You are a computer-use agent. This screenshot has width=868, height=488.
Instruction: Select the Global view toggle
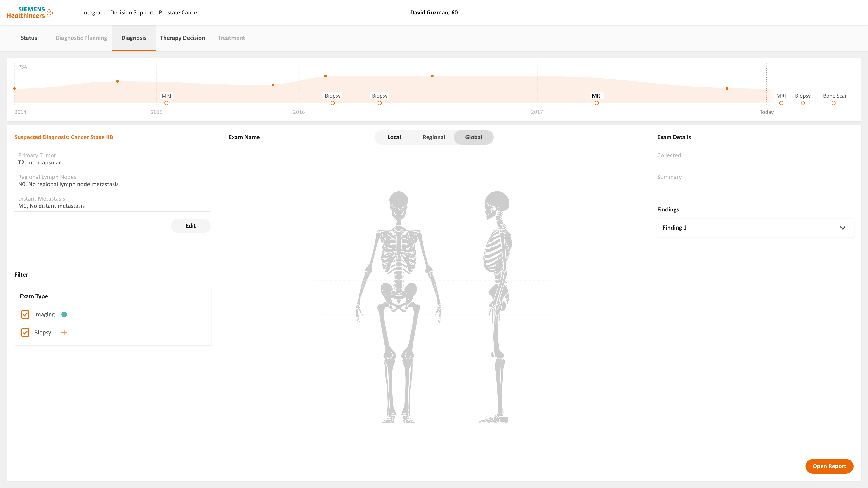(473, 137)
